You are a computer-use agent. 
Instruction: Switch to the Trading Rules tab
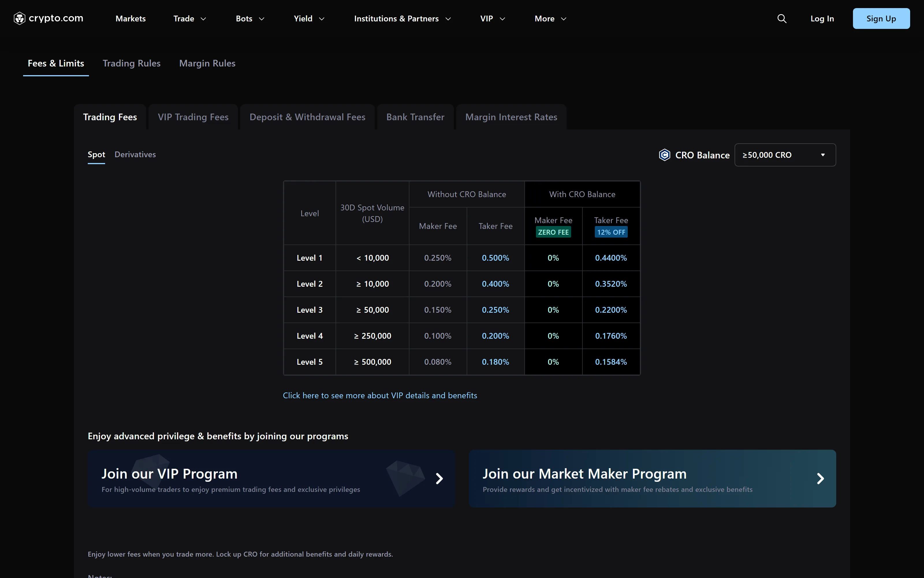(x=131, y=64)
